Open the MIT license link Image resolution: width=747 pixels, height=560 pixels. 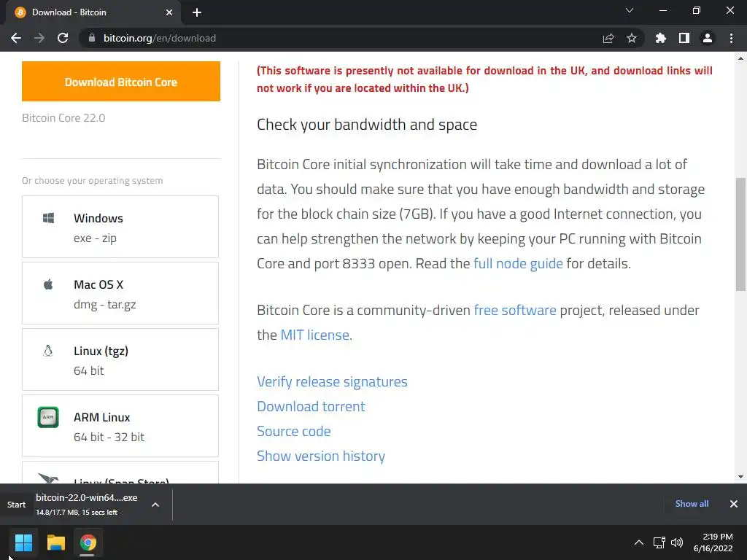(315, 335)
